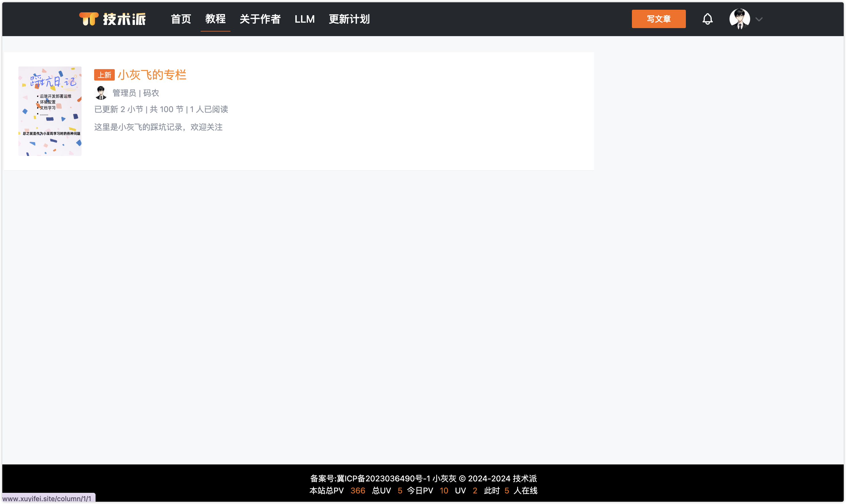Click the author's small avatar

(x=101, y=93)
